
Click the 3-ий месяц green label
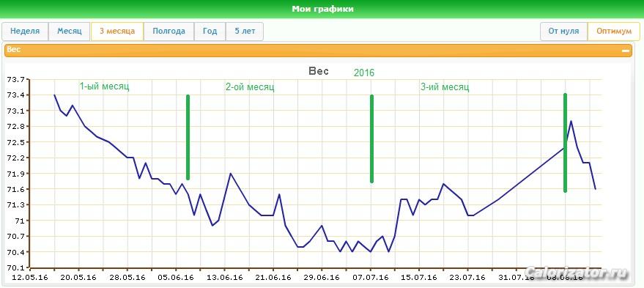(x=445, y=87)
